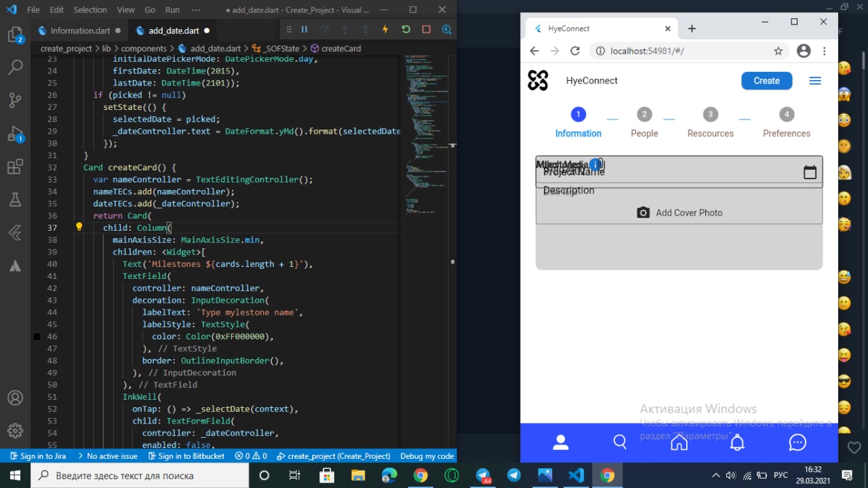
Task: Open notifications bell in bottom navigation
Action: [x=737, y=443]
